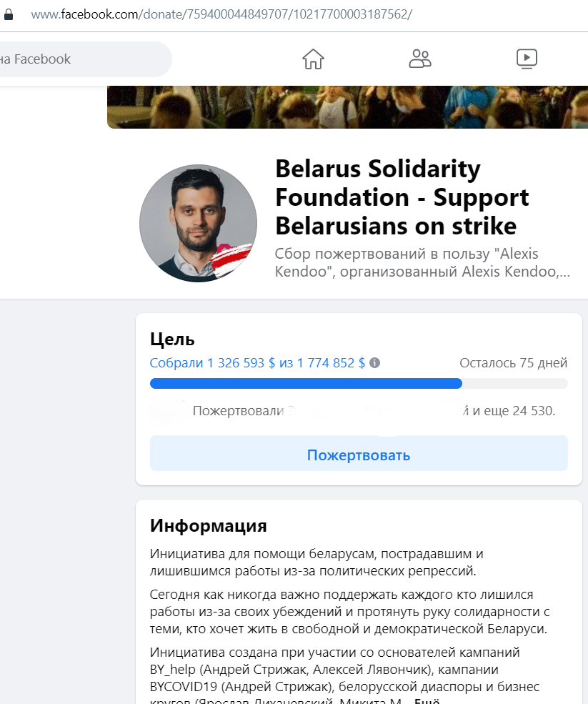
Task: Expand the description with "Ещё"
Action: (x=427, y=700)
